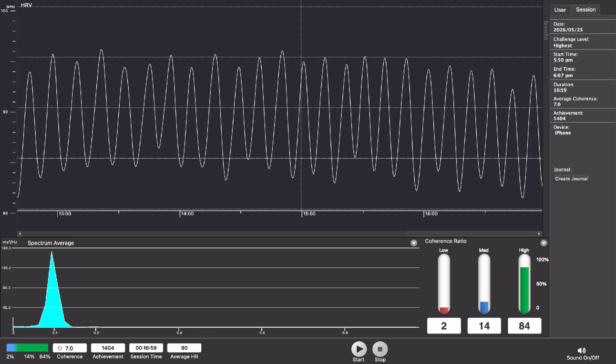Image resolution: width=616 pixels, height=364 pixels.
Task: Click the High ratio value 84
Action: [524, 326]
